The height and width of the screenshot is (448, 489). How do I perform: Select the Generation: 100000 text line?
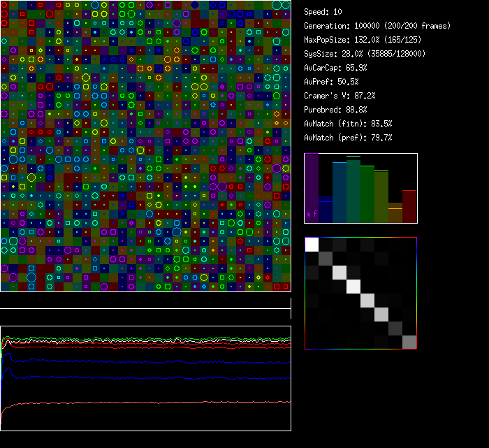point(377,26)
